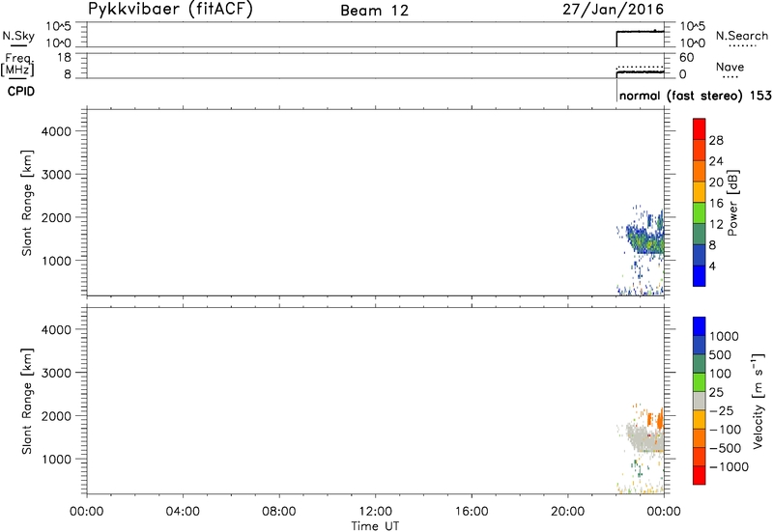The height and width of the screenshot is (532, 773).
Task: Click the '08:00' time axis tick label
Action: point(279,512)
